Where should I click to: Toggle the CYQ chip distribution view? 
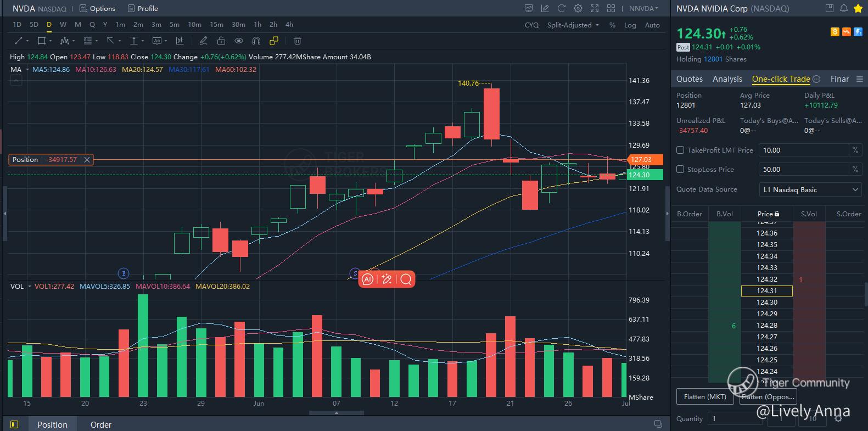pyautogui.click(x=531, y=25)
